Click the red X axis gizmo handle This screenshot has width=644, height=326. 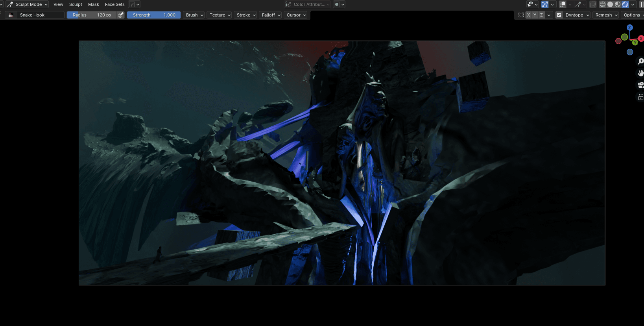641,39
